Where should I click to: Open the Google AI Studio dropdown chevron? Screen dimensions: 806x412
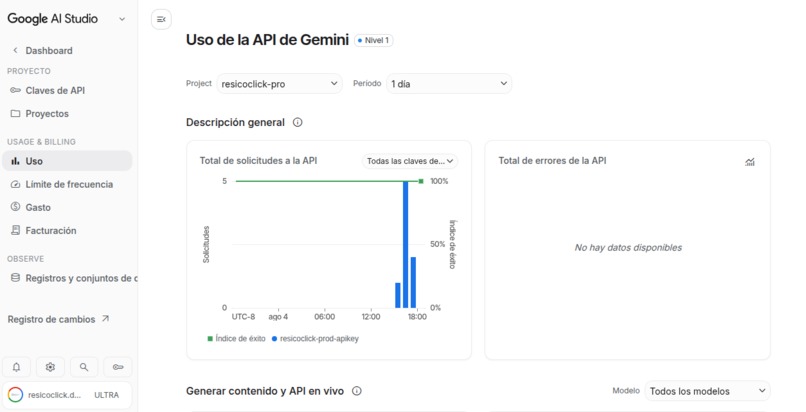pos(122,19)
